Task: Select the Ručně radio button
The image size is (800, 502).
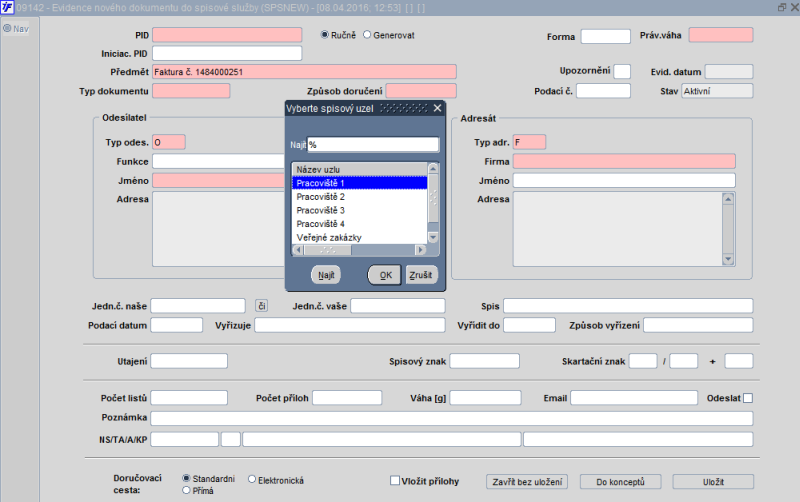Action: tap(324, 35)
